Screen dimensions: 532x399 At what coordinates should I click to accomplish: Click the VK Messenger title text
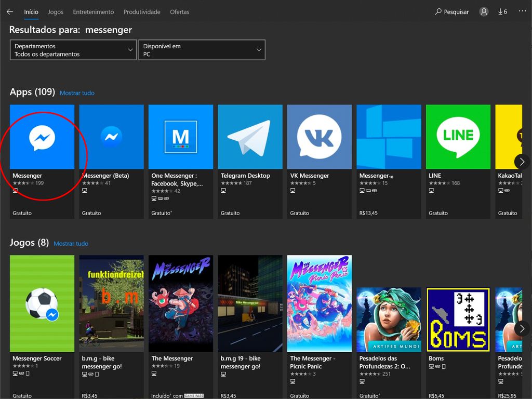pos(310,176)
